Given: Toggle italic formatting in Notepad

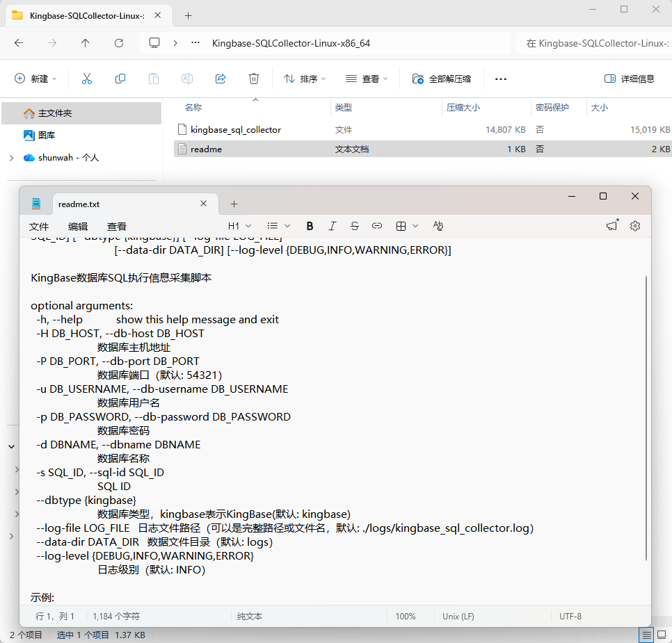Looking at the screenshot, I should [332, 226].
